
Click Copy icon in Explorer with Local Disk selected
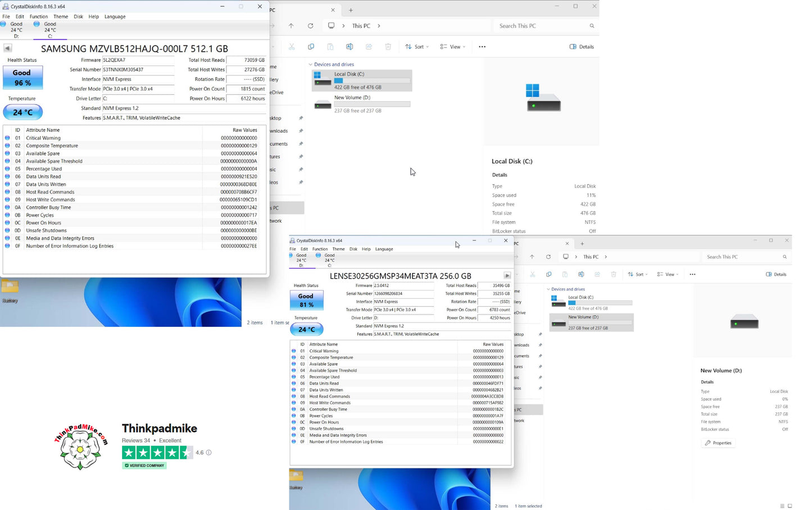311,47
